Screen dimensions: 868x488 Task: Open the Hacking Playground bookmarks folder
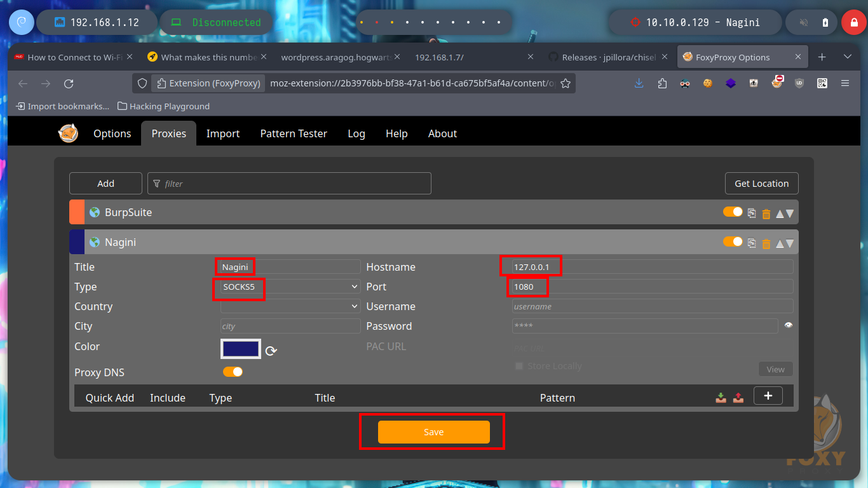click(164, 106)
